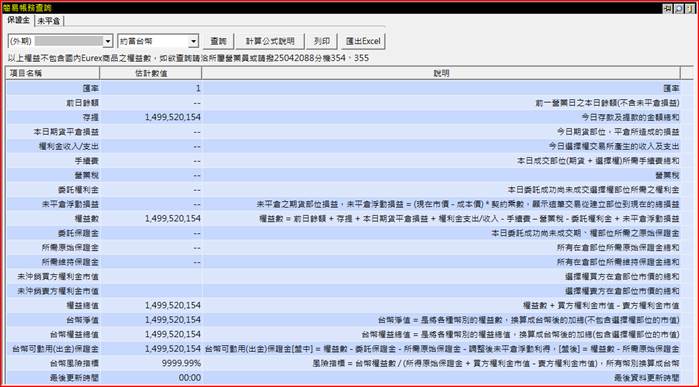Select the 所需原始保證金 row label
This screenshot has height=387, width=699.
pyautogui.click(x=70, y=247)
